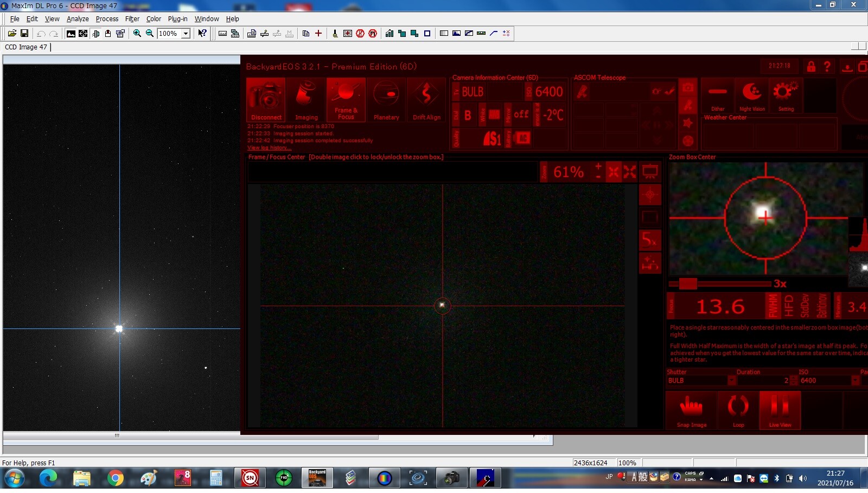Click the Disconnect camera button

click(x=266, y=100)
